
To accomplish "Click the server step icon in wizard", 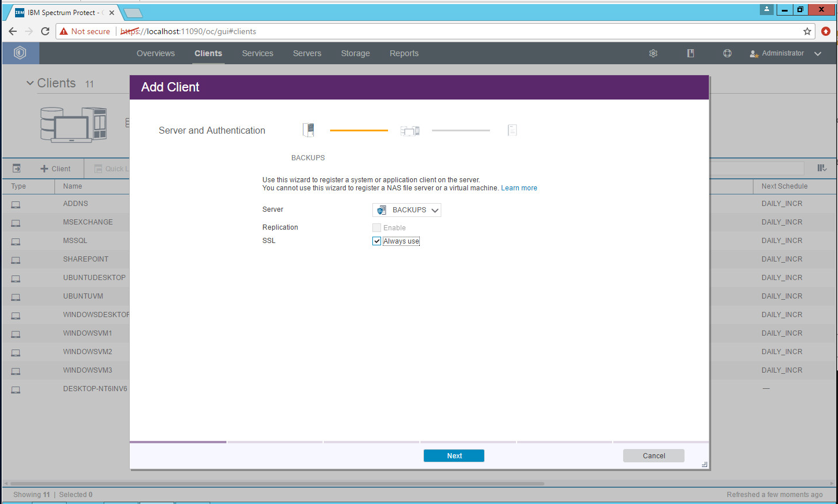I will pos(309,130).
